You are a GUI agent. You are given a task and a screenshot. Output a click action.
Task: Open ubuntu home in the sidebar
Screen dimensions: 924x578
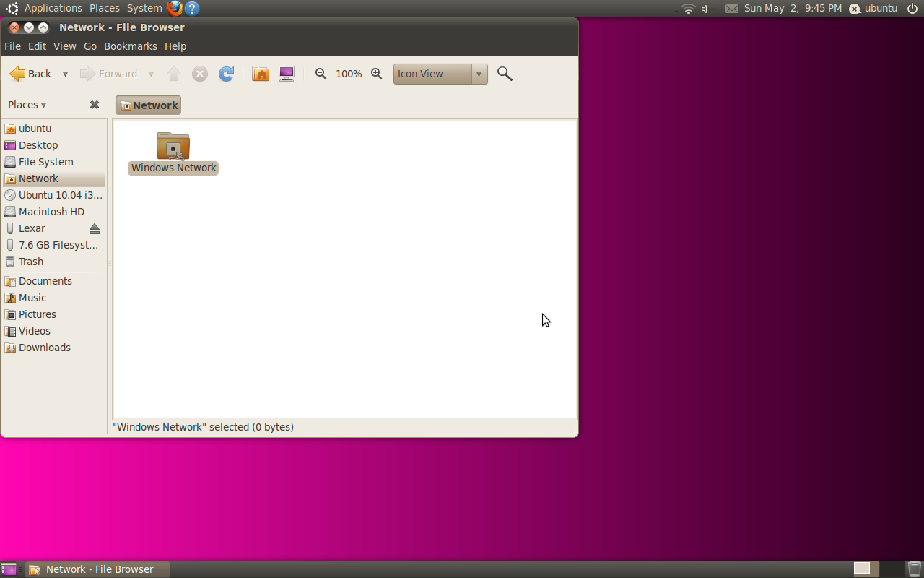tap(54, 129)
